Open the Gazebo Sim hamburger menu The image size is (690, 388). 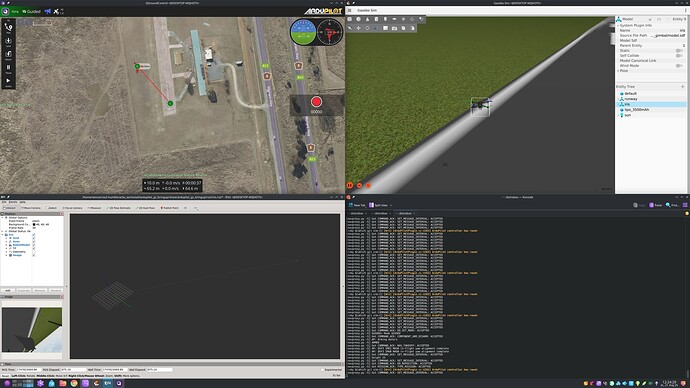pos(349,10)
